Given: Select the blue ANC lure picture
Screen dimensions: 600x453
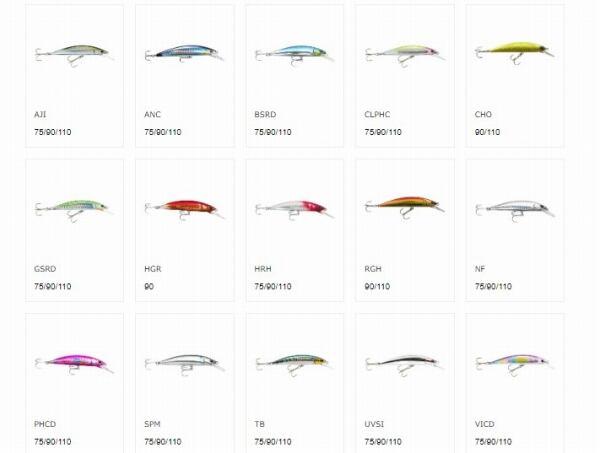Looking at the screenshot, I should point(184,54).
